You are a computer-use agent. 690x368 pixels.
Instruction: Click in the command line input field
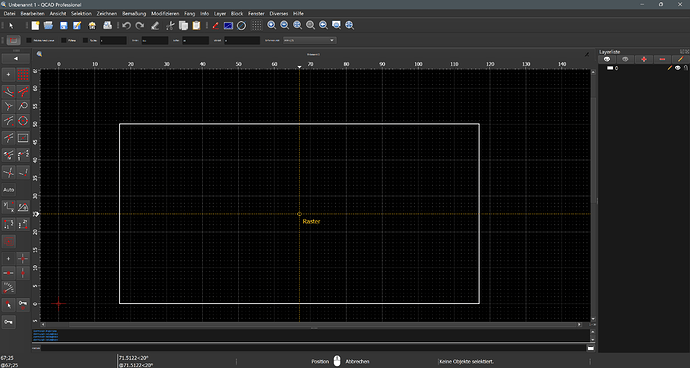pyautogui.click(x=313, y=348)
